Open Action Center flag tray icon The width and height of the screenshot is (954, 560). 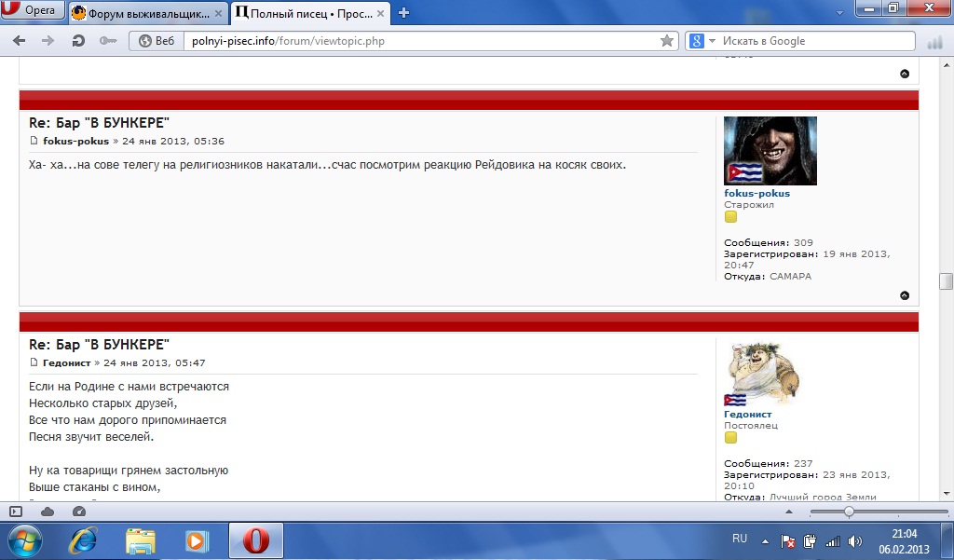coord(787,541)
